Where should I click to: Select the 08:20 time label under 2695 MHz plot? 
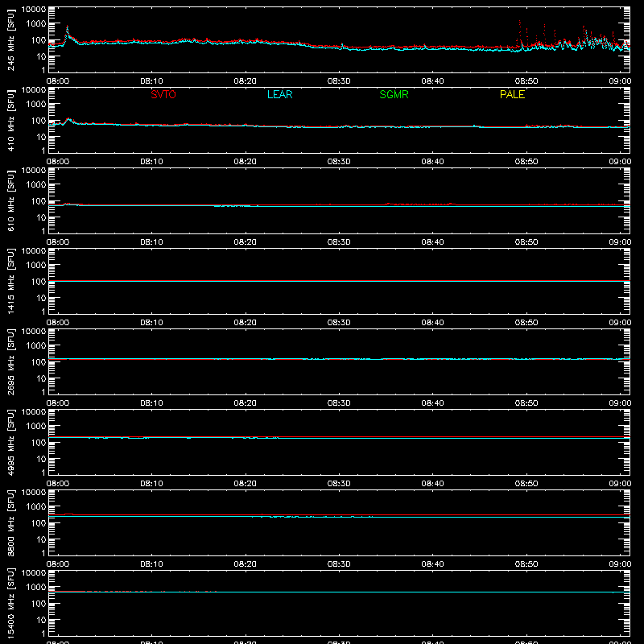246,403
